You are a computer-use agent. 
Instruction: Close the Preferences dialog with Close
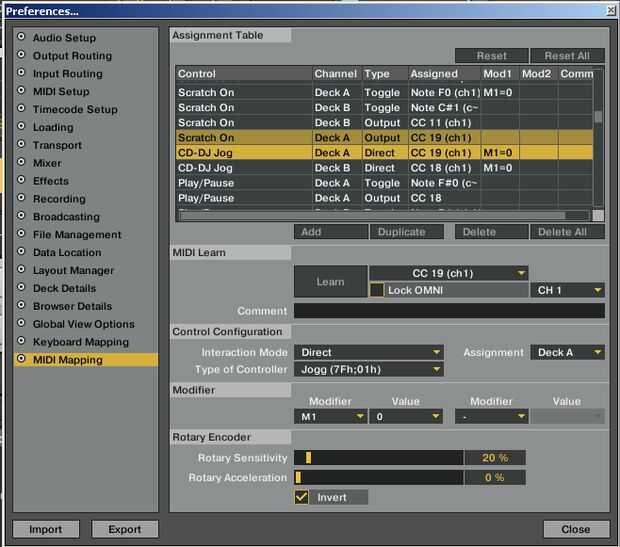point(576,529)
